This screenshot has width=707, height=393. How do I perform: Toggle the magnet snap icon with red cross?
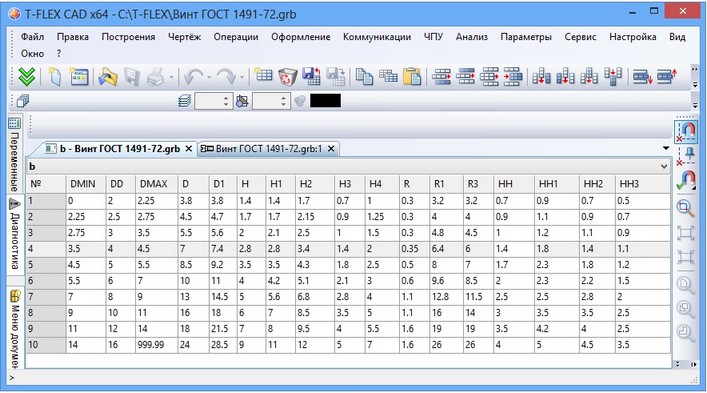685,132
